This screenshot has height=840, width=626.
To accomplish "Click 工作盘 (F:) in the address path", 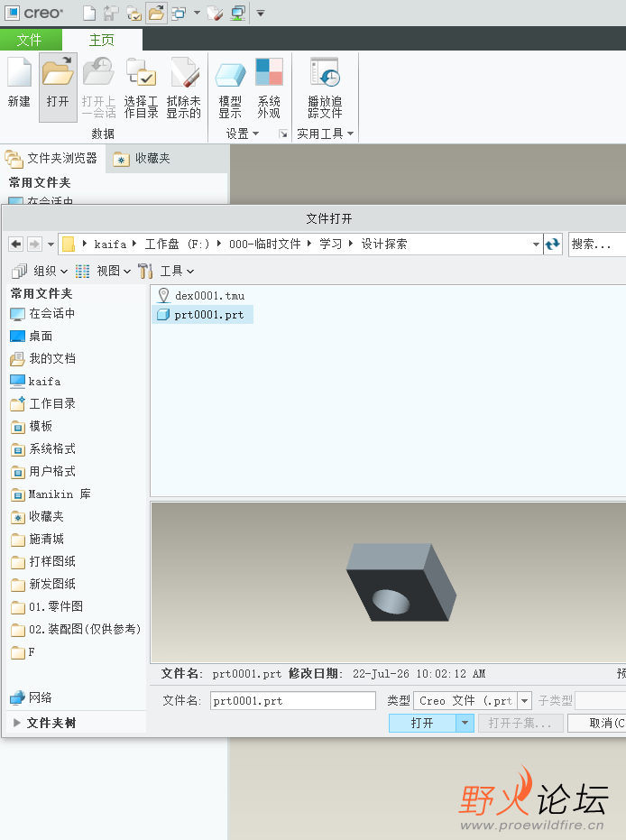I will 177,245.
